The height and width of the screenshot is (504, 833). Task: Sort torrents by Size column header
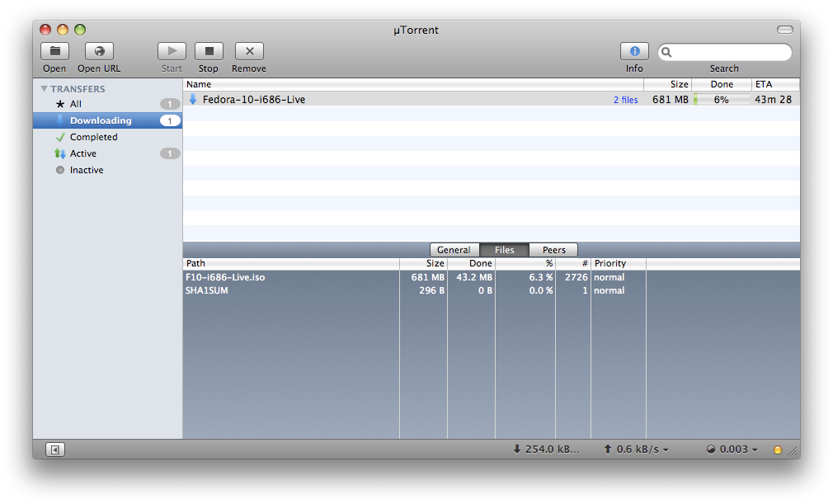pos(668,84)
